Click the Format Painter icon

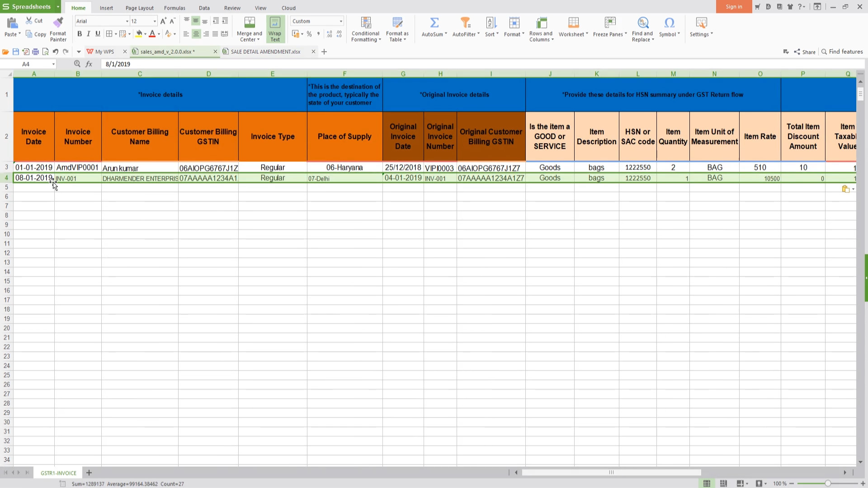point(58,23)
